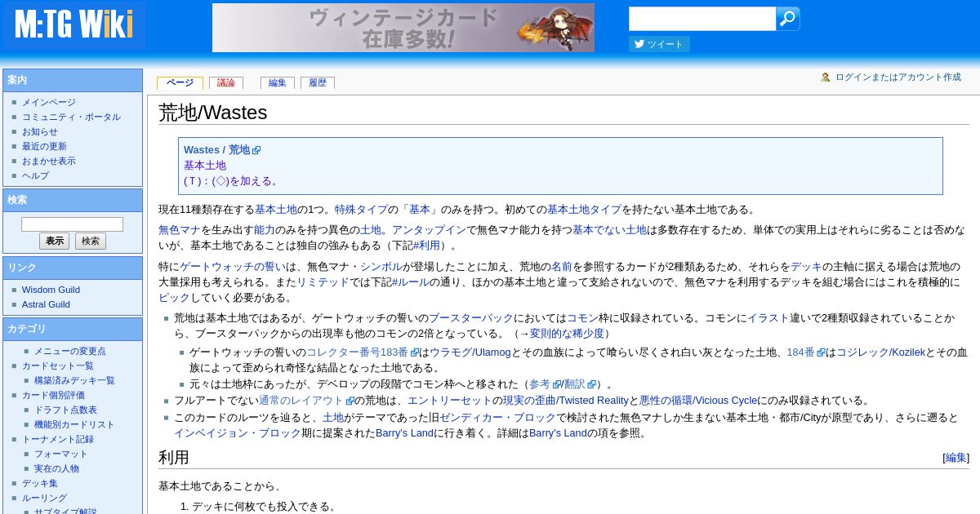The width and height of the screenshot is (980, 514).
Task: Click インベイジョン・ブロック link
Action: 238,433
